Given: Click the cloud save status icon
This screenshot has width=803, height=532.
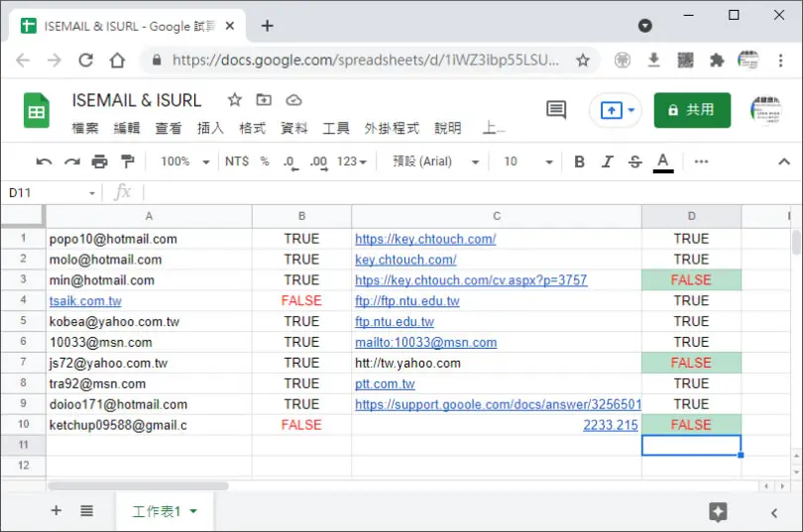Looking at the screenshot, I should (293, 100).
